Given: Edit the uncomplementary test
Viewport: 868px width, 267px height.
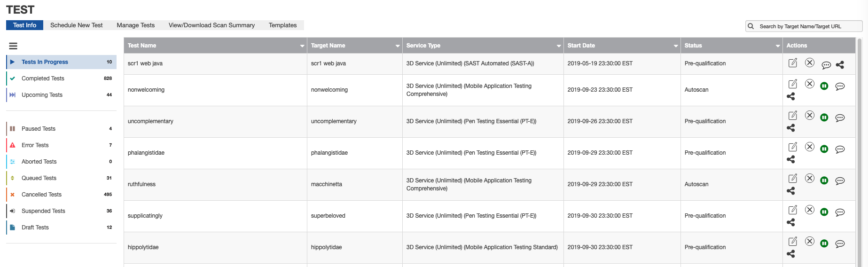Looking at the screenshot, I should (793, 115).
